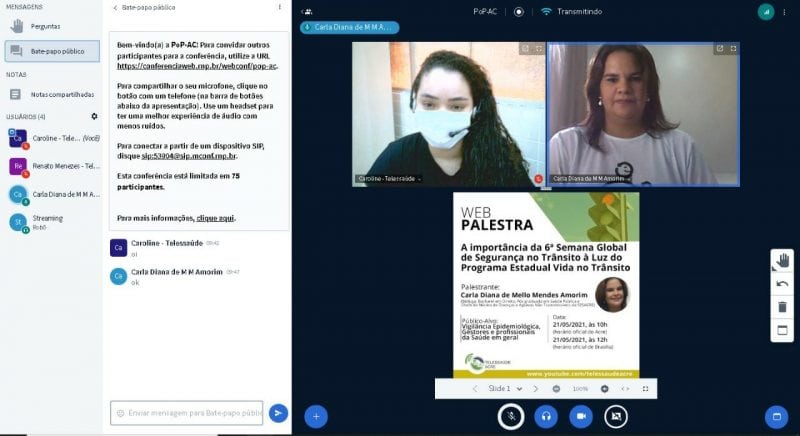
Task: Click the headphones audio button
Action: tap(546, 416)
